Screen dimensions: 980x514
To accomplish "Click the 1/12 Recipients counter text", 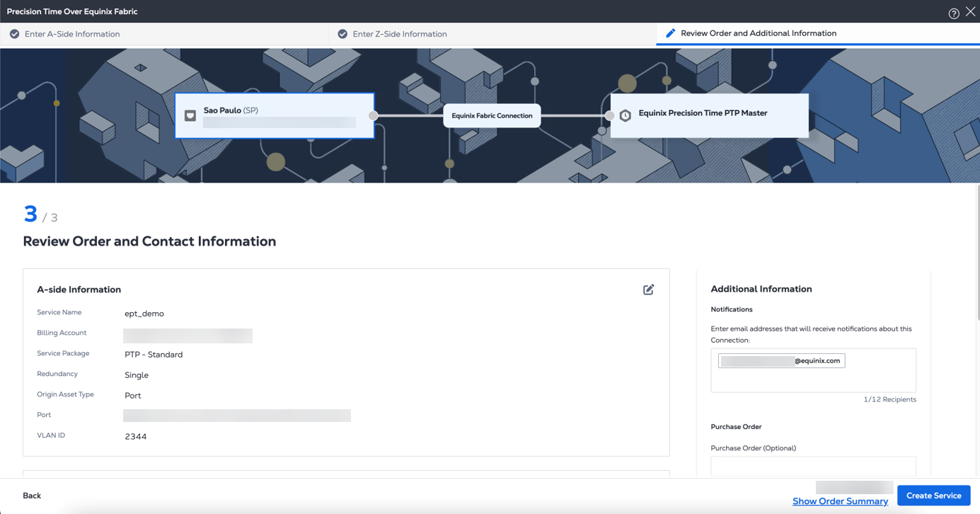I will (889, 400).
